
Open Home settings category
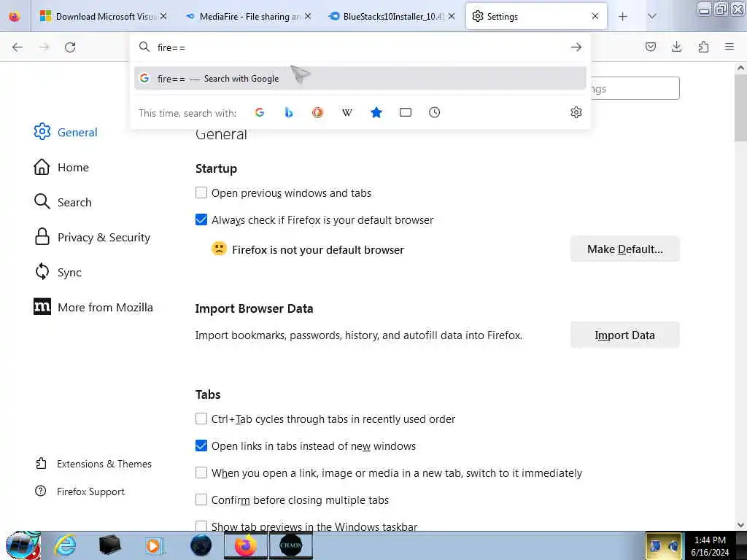pos(61,167)
